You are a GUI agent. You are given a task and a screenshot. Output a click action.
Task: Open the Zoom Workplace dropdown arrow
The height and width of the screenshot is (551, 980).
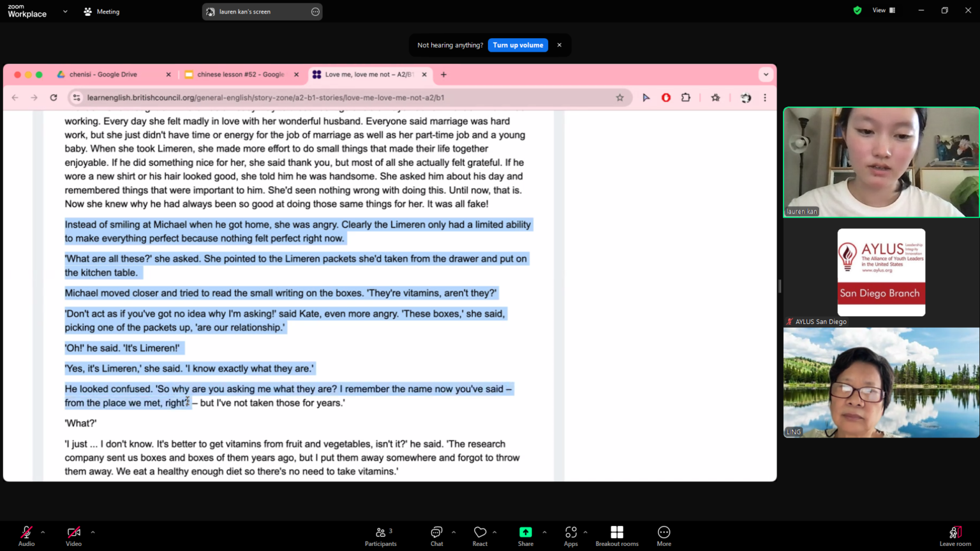pos(65,11)
